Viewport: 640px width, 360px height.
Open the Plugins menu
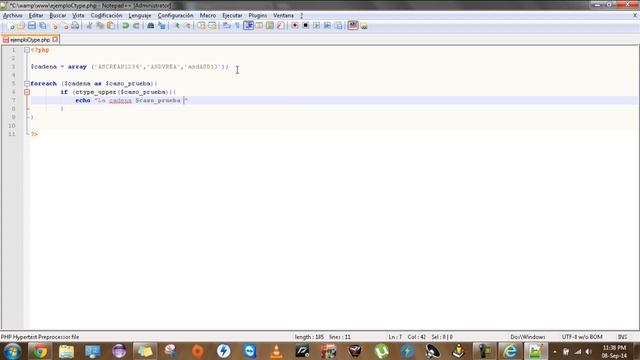click(x=258, y=16)
